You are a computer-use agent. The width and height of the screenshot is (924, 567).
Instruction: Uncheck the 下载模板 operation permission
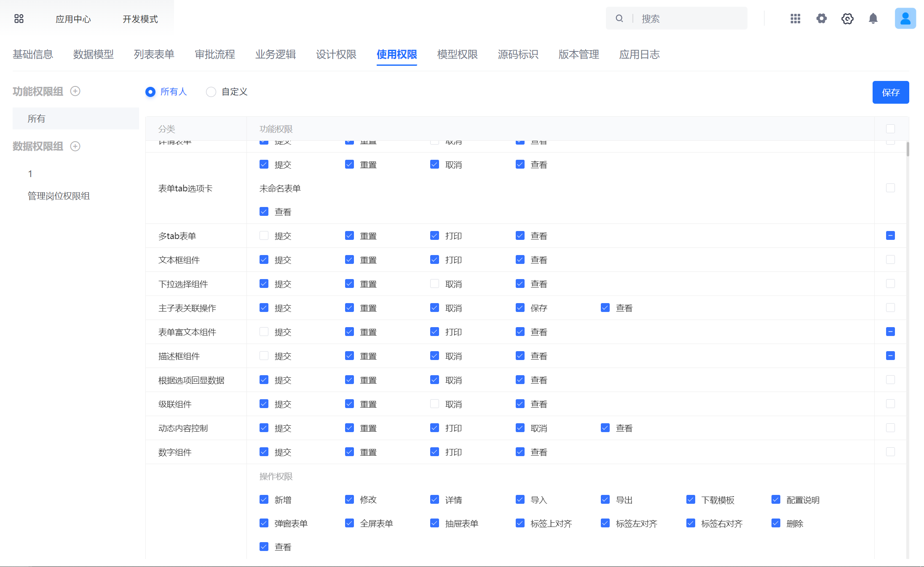(691, 500)
